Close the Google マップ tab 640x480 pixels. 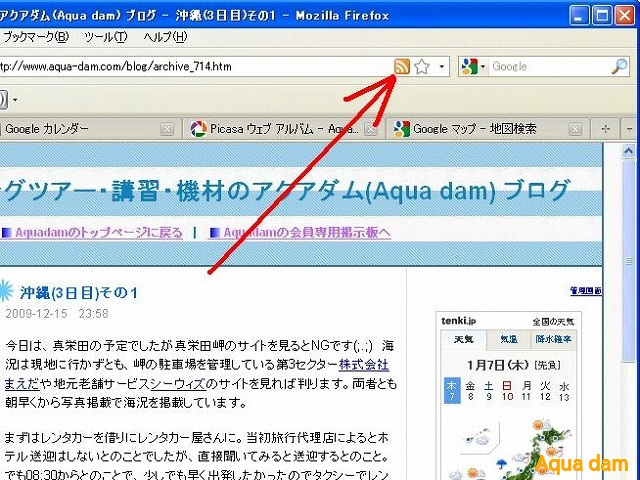pyautogui.click(x=575, y=129)
